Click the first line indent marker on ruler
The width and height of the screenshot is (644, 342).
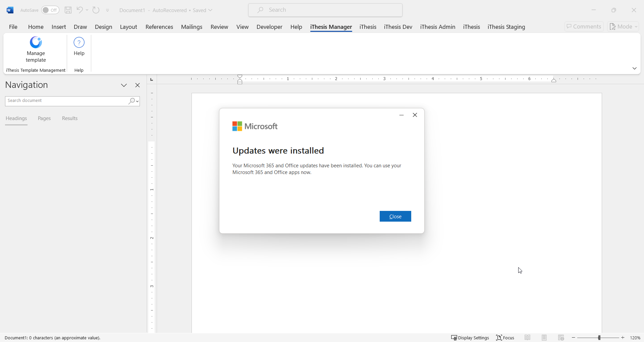pos(240,77)
